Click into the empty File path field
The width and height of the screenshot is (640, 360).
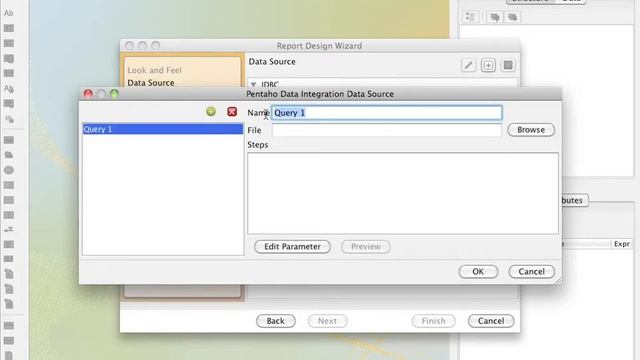click(x=387, y=130)
